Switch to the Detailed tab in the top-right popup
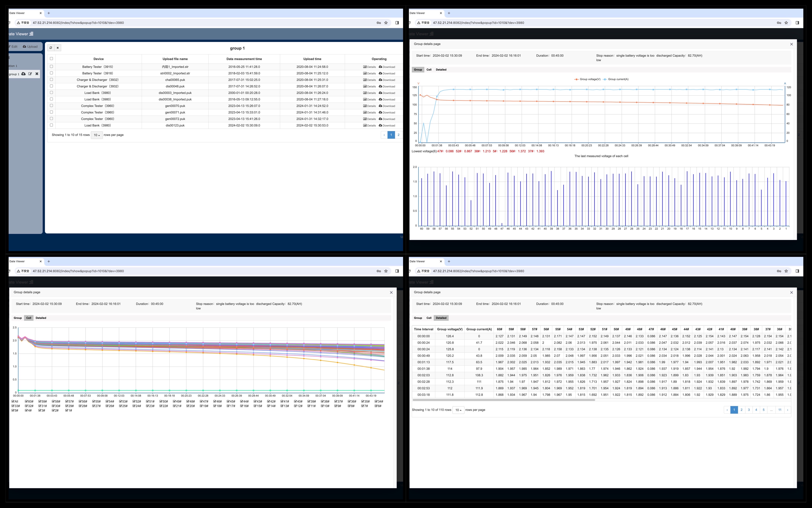 pos(441,70)
